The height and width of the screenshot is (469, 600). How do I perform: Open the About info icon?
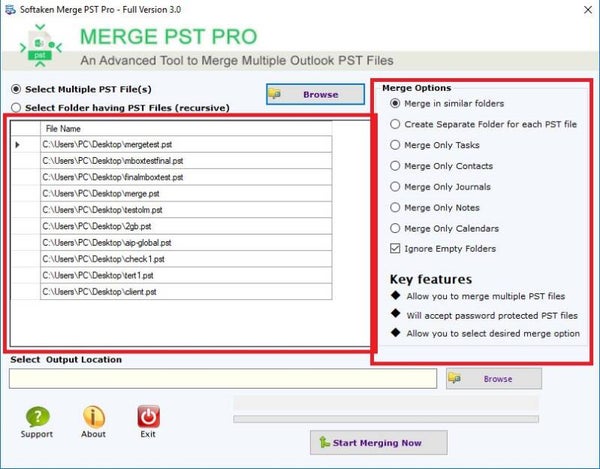click(93, 416)
